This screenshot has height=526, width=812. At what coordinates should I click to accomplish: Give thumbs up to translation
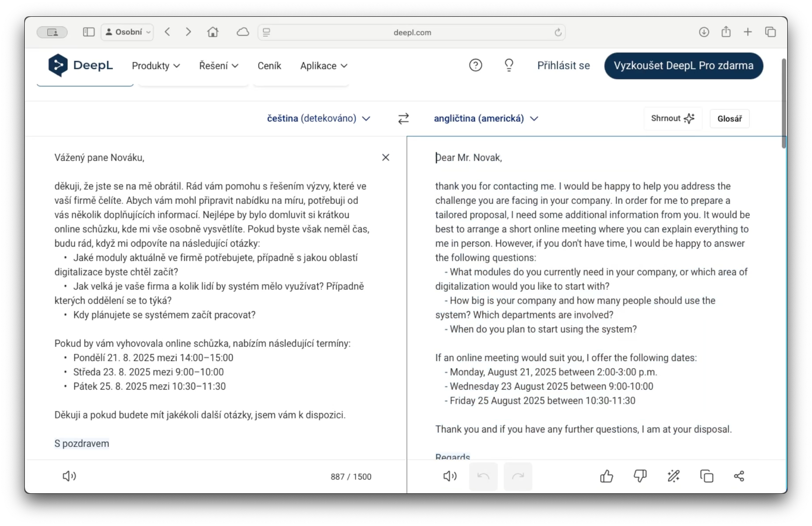(x=607, y=476)
